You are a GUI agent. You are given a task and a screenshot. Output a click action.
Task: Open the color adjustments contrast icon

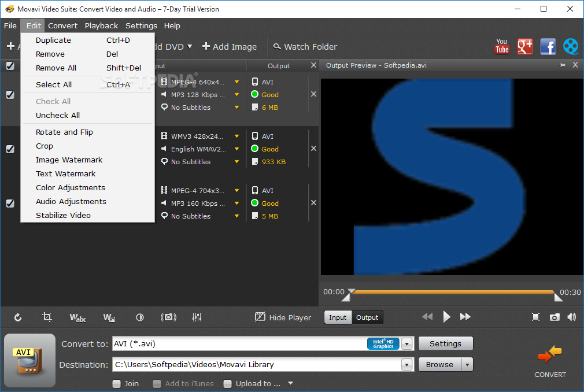point(140,317)
